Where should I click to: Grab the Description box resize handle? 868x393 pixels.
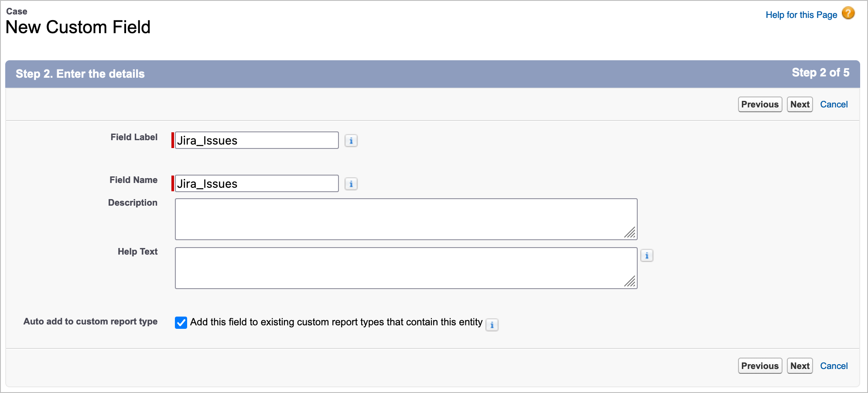click(630, 233)
